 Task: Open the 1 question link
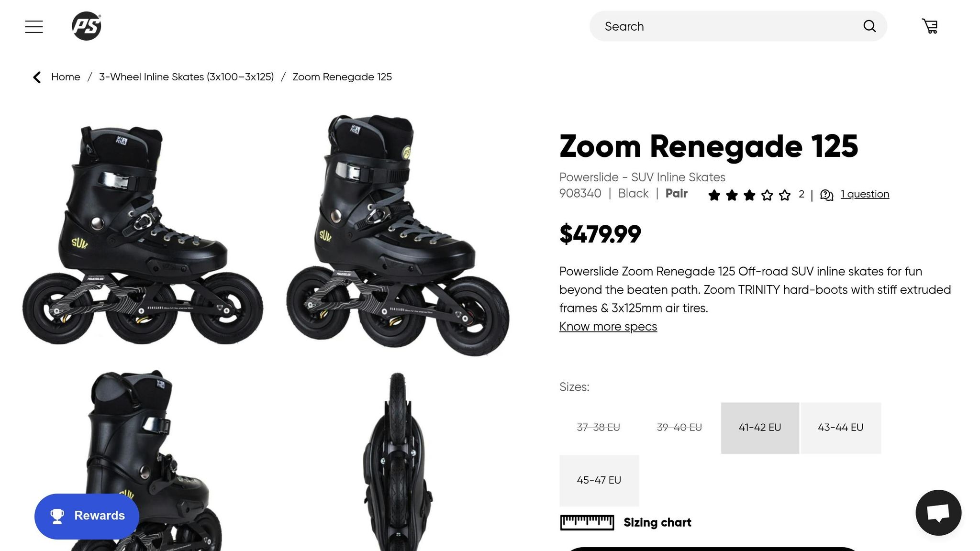pyautogui.click(x=865, y=194)
